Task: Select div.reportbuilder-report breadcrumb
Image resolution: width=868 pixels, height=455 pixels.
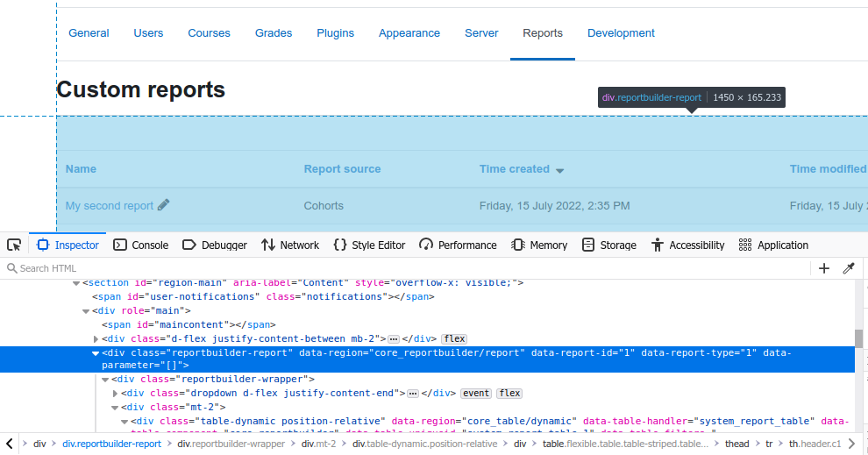Action: [112, 444]
